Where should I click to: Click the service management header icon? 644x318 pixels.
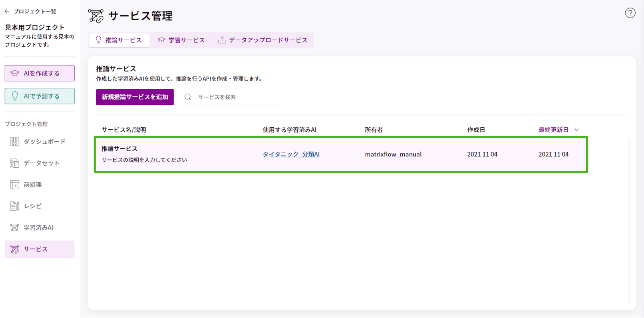click(96, 16)
